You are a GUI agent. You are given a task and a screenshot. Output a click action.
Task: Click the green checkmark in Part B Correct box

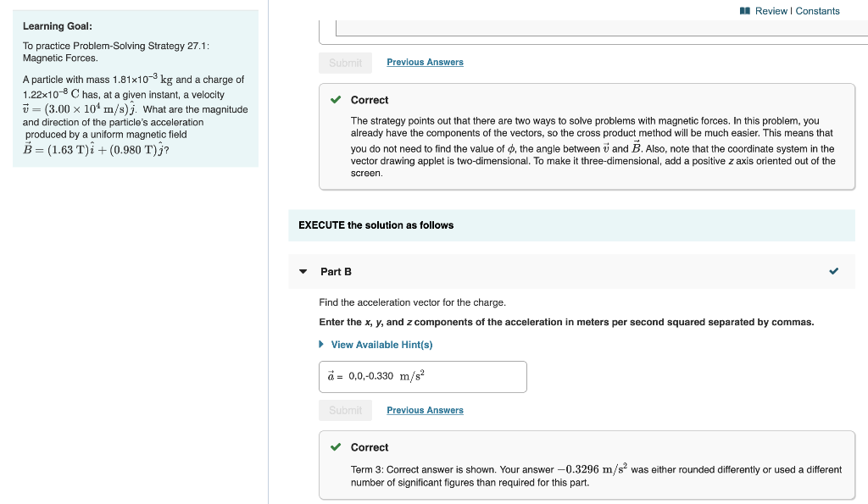(x=336, y=447)
